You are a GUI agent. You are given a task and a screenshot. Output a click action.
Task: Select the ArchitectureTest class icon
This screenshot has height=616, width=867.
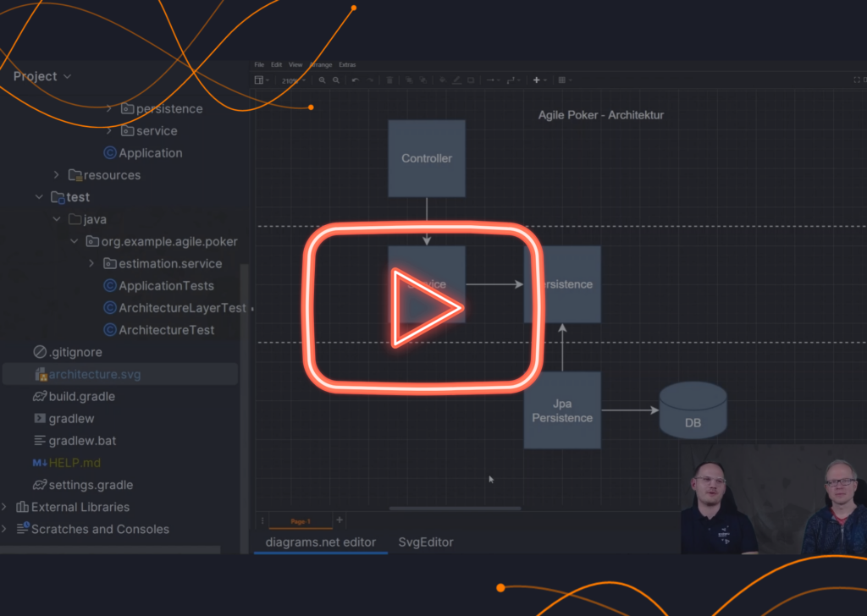110,329
